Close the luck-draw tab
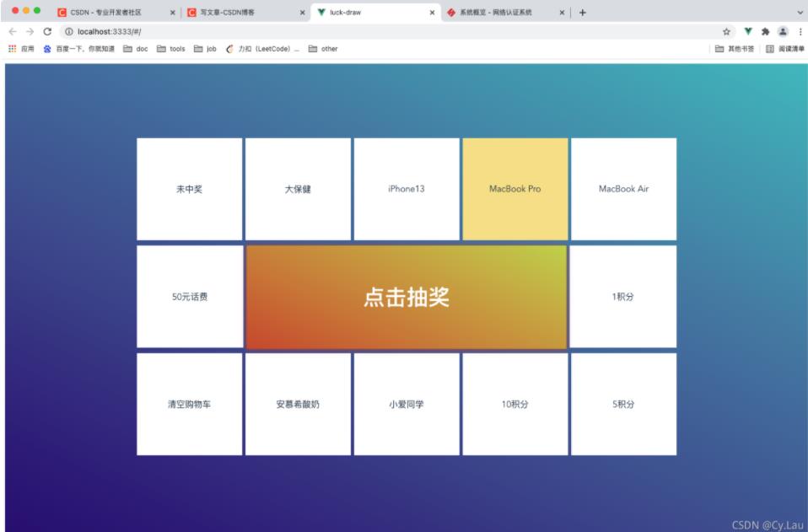Image resolution: width=808 pixels, height=532 pixels. point(433,13)
